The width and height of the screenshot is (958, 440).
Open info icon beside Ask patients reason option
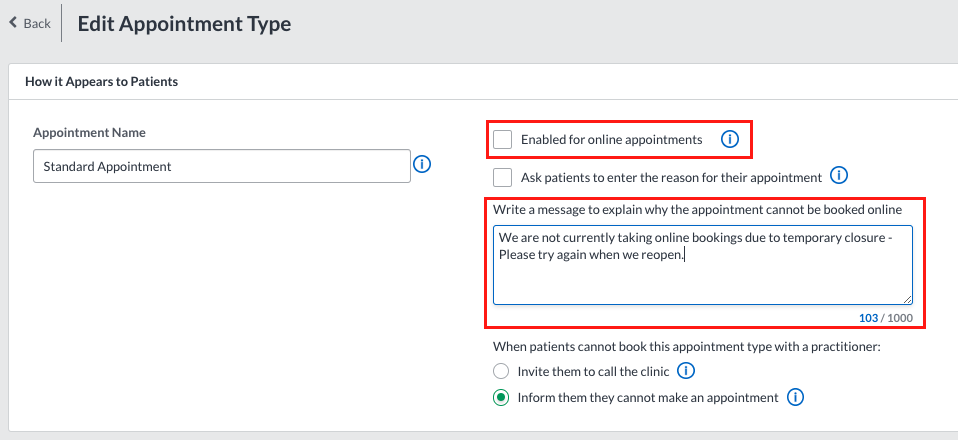point(839,176)
